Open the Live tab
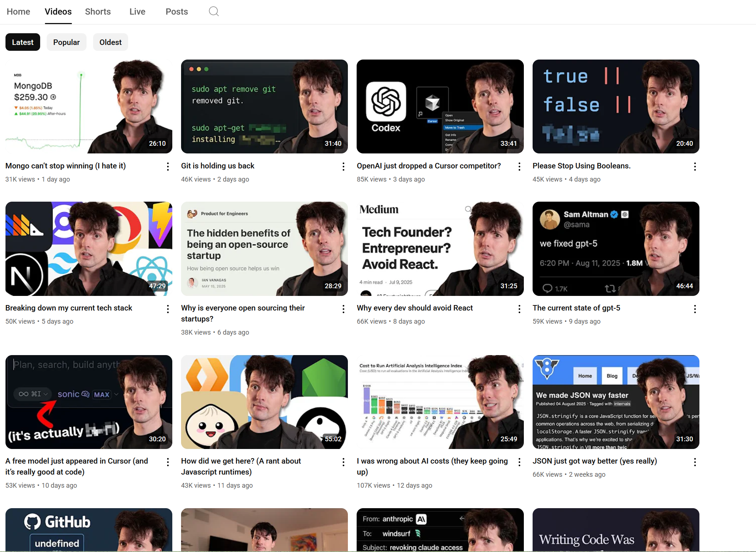Viewport: 756px width, 552px height. click(137, 12)
